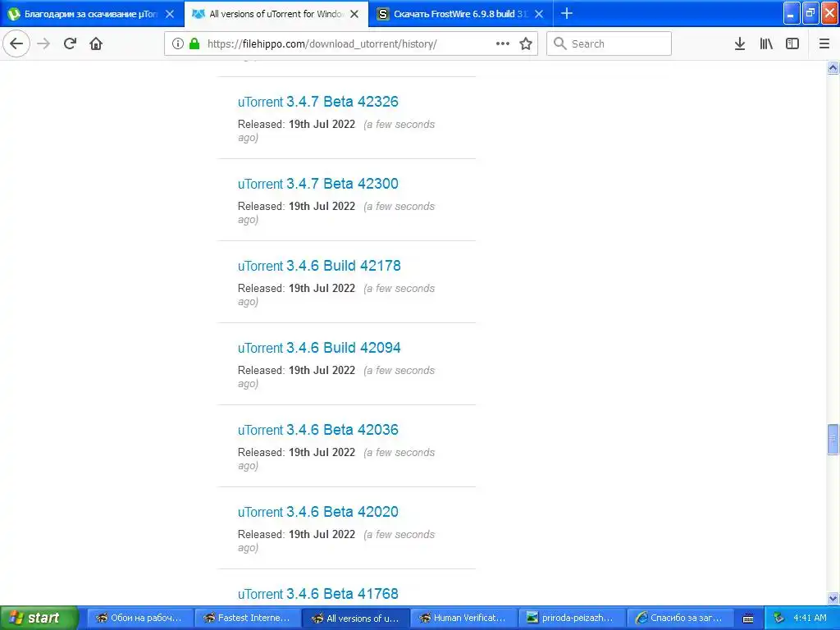Close the All versions of uTorrent tab
This screenshot has height=630, width=840.
354,14
